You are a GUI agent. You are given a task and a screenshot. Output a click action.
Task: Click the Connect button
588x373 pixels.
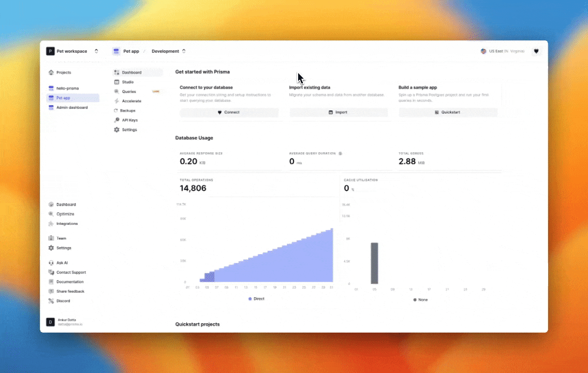coord(229,112)
